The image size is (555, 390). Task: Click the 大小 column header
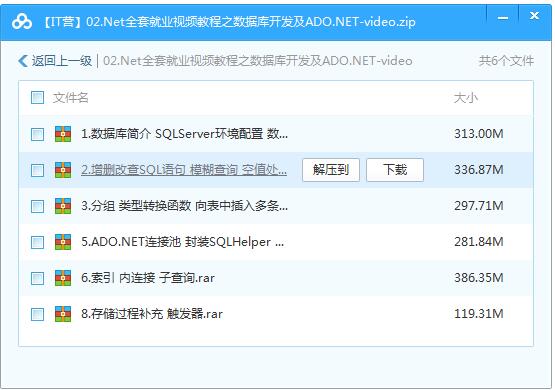[466, 98]
